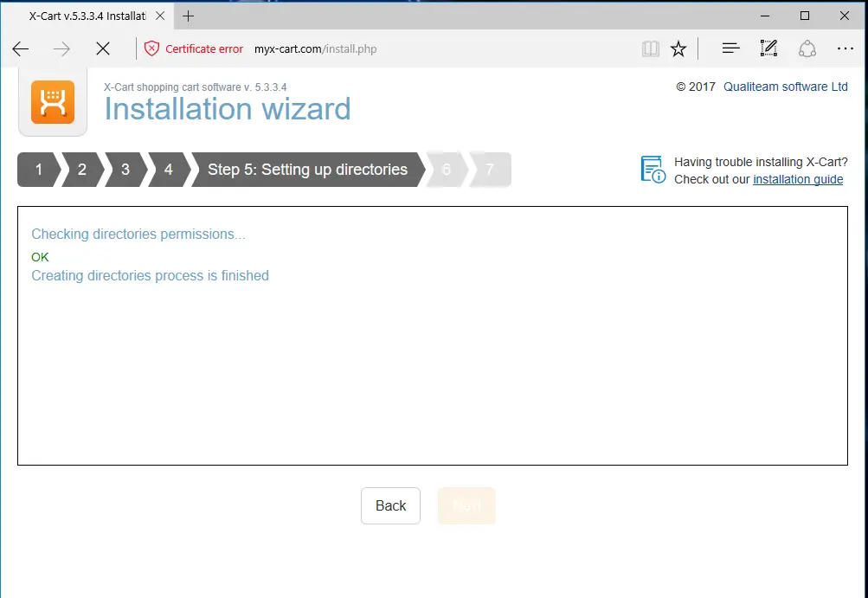The width and height of the screenshot is (868, 598).
Task: Open the Hub lines icon
Action: tap(730, 48)
